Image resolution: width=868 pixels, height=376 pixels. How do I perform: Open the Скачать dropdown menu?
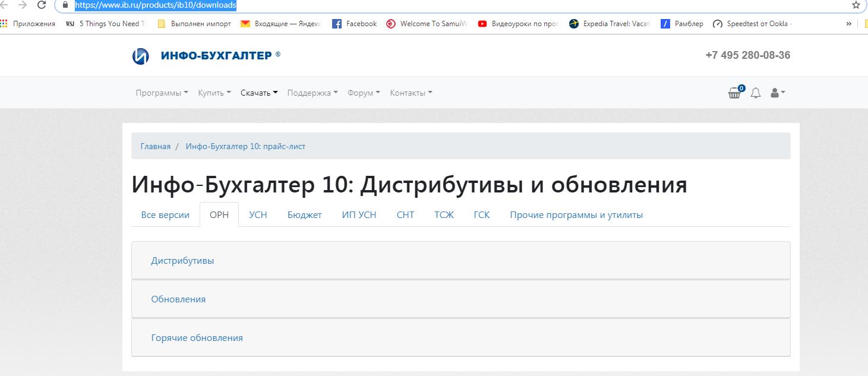tap(259, 93)
